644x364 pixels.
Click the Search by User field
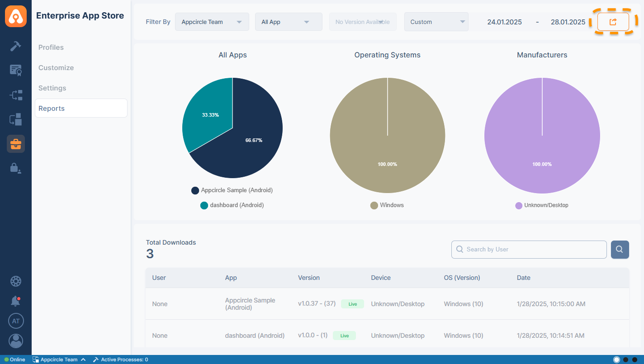click(x=529, y=249)
